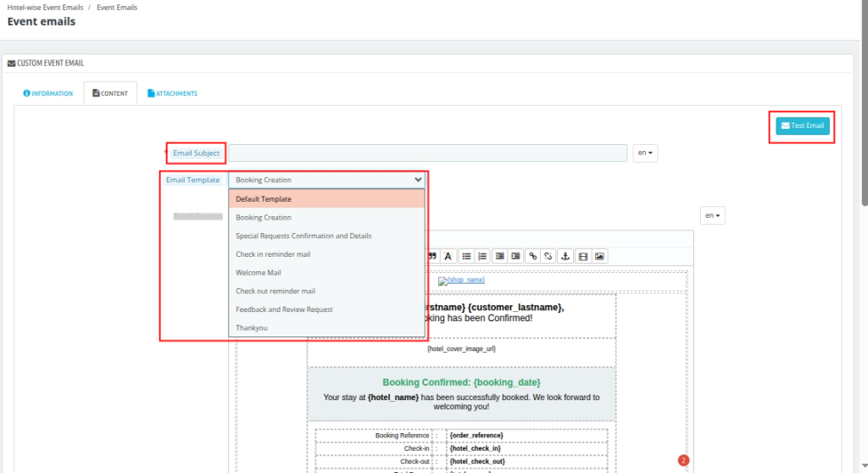The image size is (868, 473).
Task: Click the Hotel-wise Event Emails breadcrumb link
Action: pyautogui.click(x=45, y=8)
